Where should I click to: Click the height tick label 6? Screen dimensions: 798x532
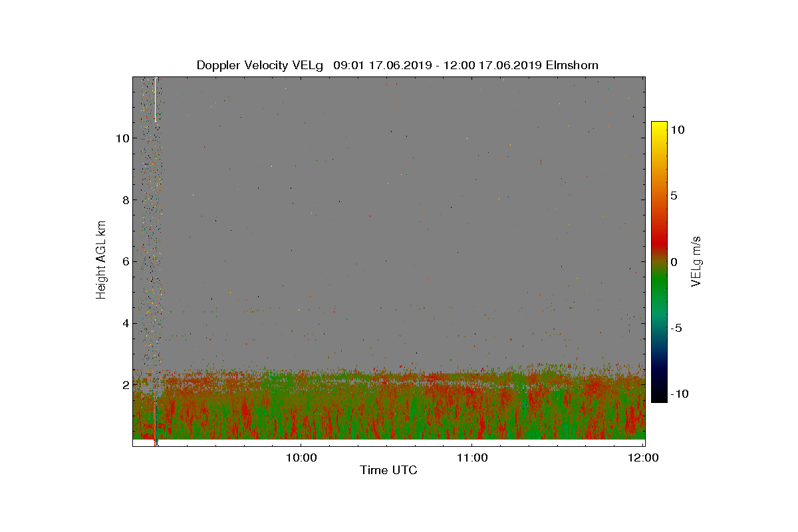tap(124, 262)
